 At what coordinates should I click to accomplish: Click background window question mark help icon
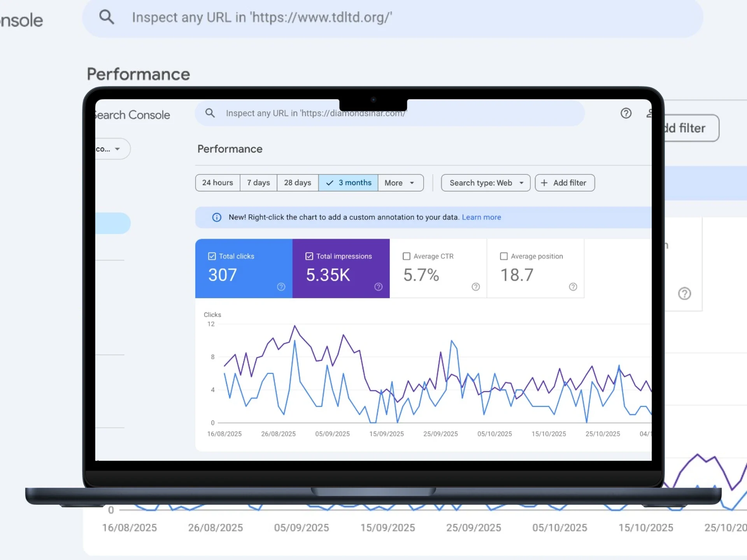point(685,294)
